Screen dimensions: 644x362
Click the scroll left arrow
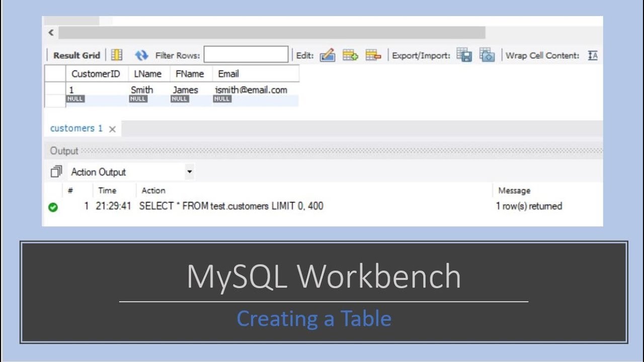coord(50,33)
